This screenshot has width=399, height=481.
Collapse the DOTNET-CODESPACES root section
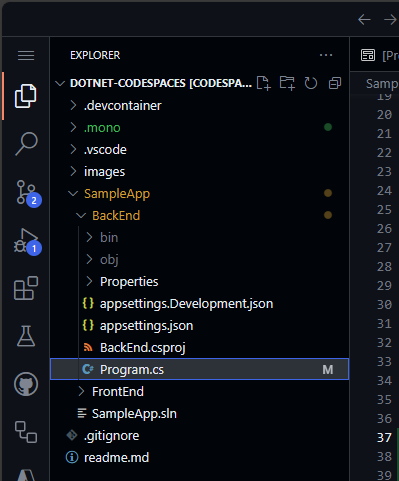(60, 83)
